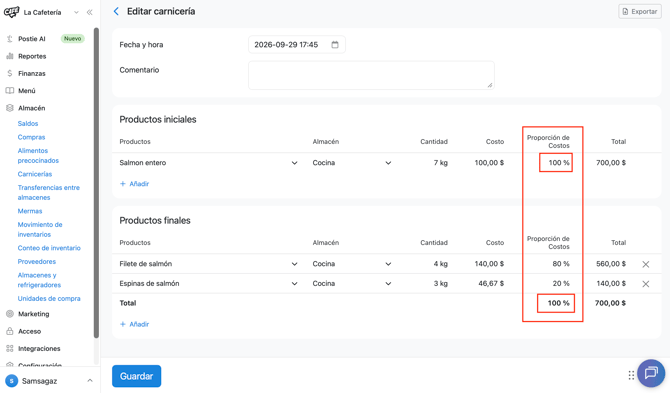Click the grip dots icon beside chat
This screenshot has height=393, width=670.
pyautogui.click(x=631, y=375)
